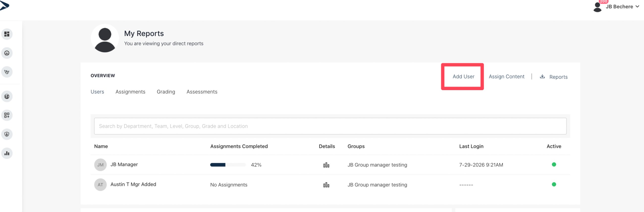644x212 pixels.
Task: Click the steering wheel icon in sidebar
Action: click(7, 53)
